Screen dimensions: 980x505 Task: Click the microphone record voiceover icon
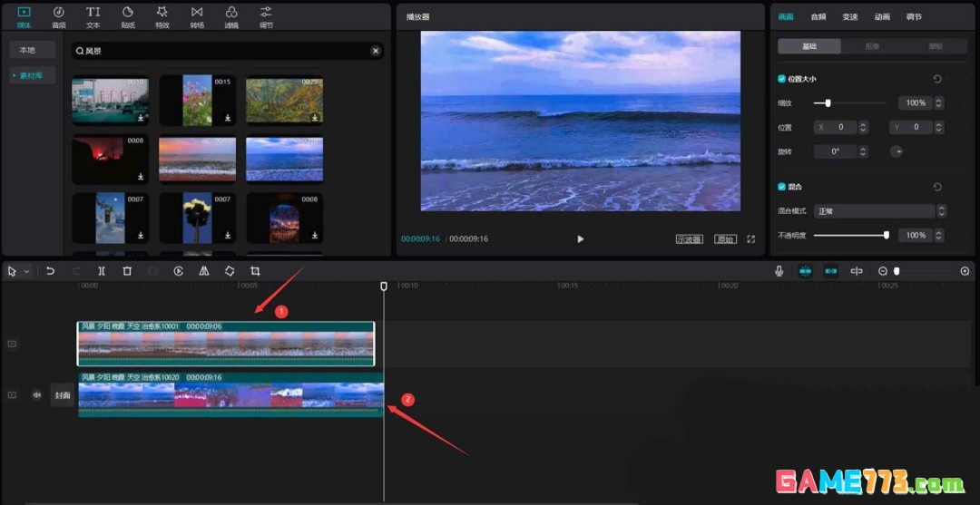point(779,271)
